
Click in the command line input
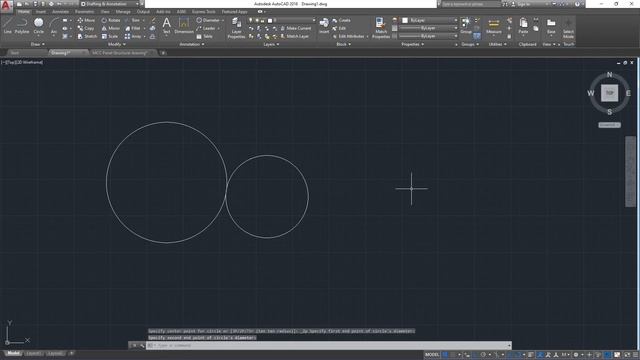point(329,345)
